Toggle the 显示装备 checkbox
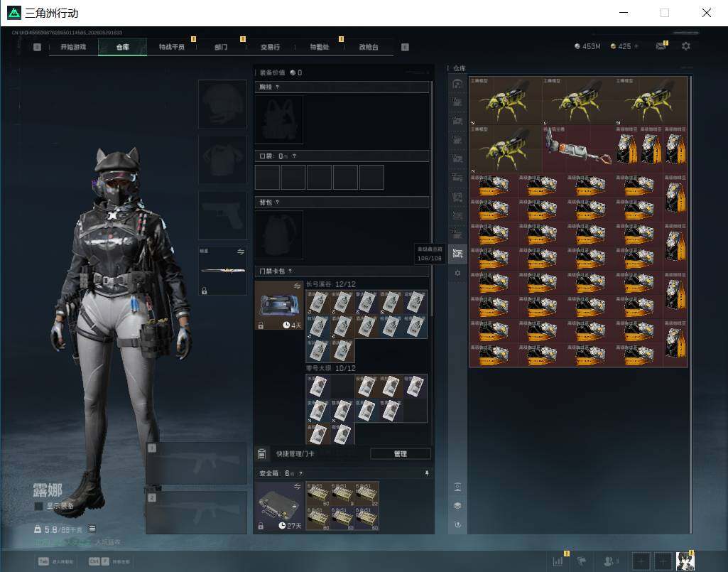This screenshot has height=572, width=728. (x=38, y=506)
